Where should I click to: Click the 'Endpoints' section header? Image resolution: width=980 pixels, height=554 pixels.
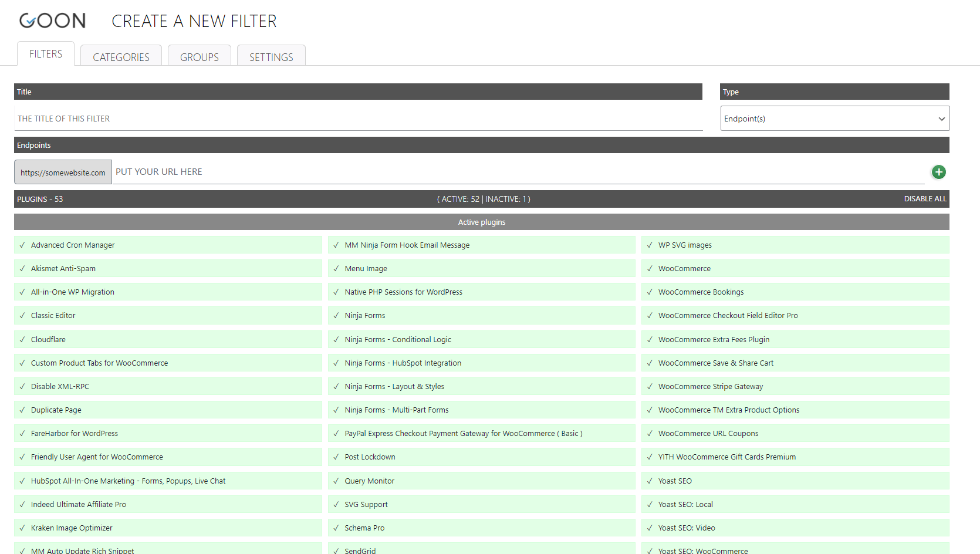482,145
